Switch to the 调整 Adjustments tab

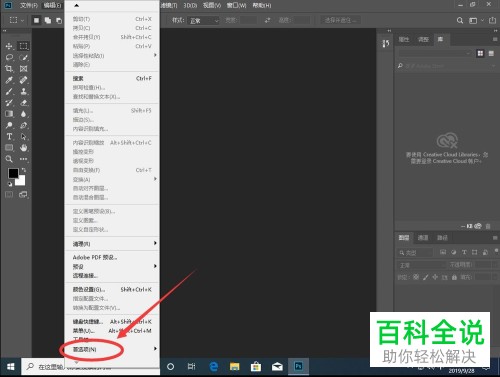click(x=423, y=39)
